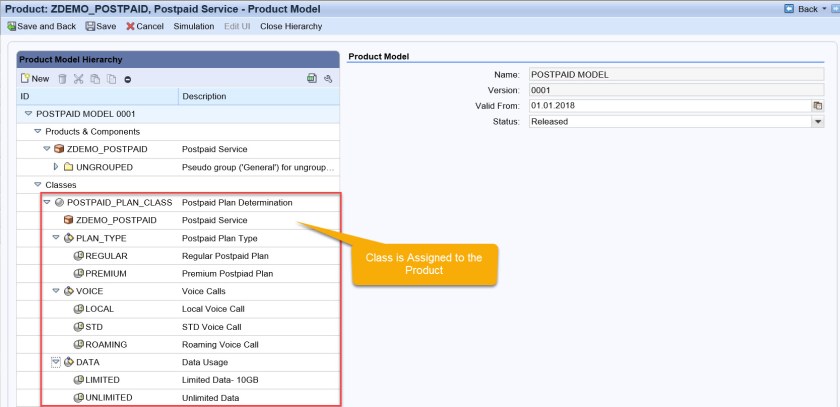
Task: Collapse the Classes node
Action: 38,185
